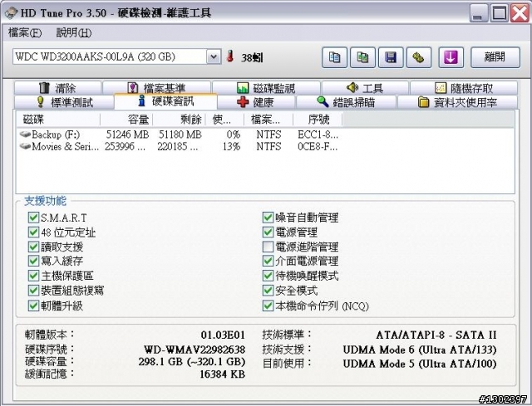This screenshot has width=532, height=406.
Task: Open options via the tools icon
Action: point(419,57)
